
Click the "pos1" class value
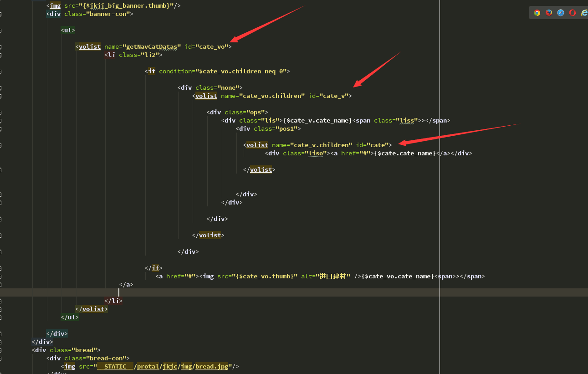[286, 128]
